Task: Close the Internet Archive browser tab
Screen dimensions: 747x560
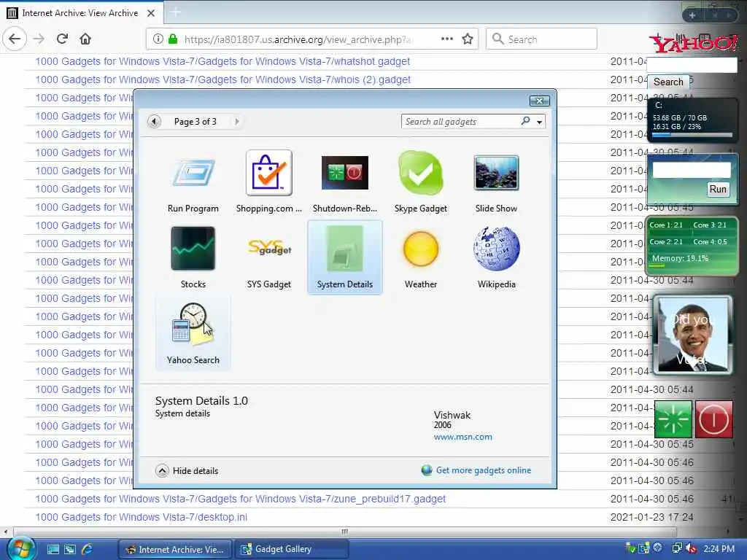Action: 151,13
